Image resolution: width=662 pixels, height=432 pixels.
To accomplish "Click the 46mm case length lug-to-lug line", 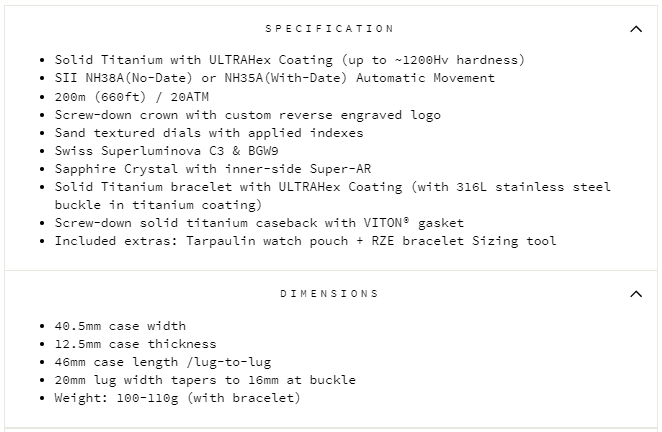I will coord(162,362).
